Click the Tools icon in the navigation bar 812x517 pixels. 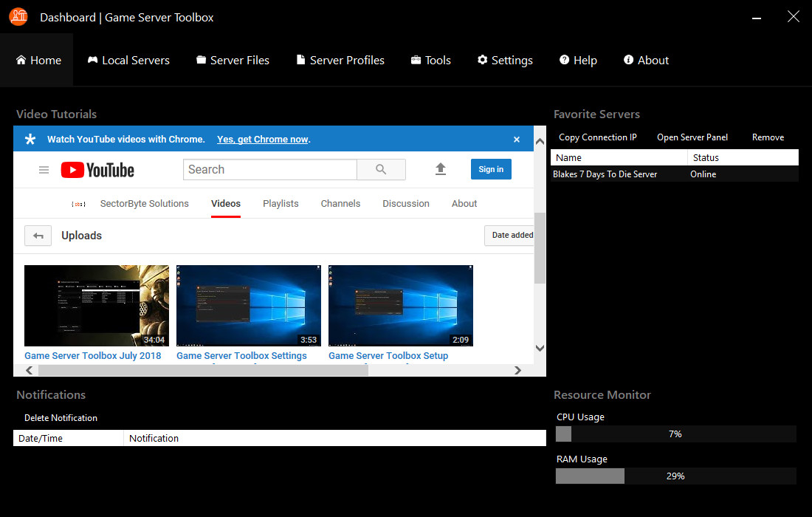(416, 60)
